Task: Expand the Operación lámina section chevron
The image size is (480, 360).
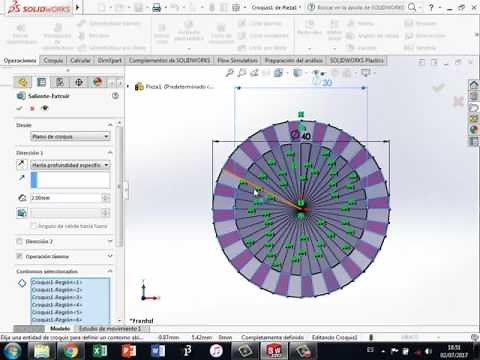Action: click(110, 256)
